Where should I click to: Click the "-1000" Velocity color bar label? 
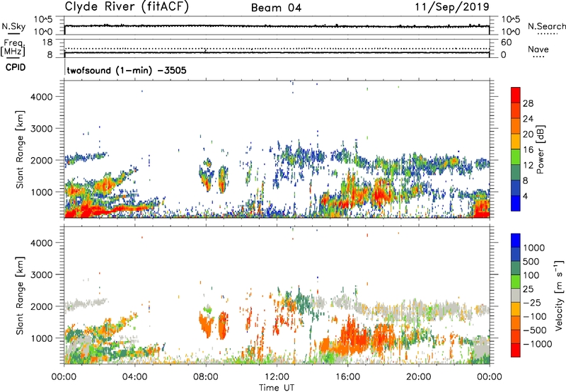click(537, 344)
